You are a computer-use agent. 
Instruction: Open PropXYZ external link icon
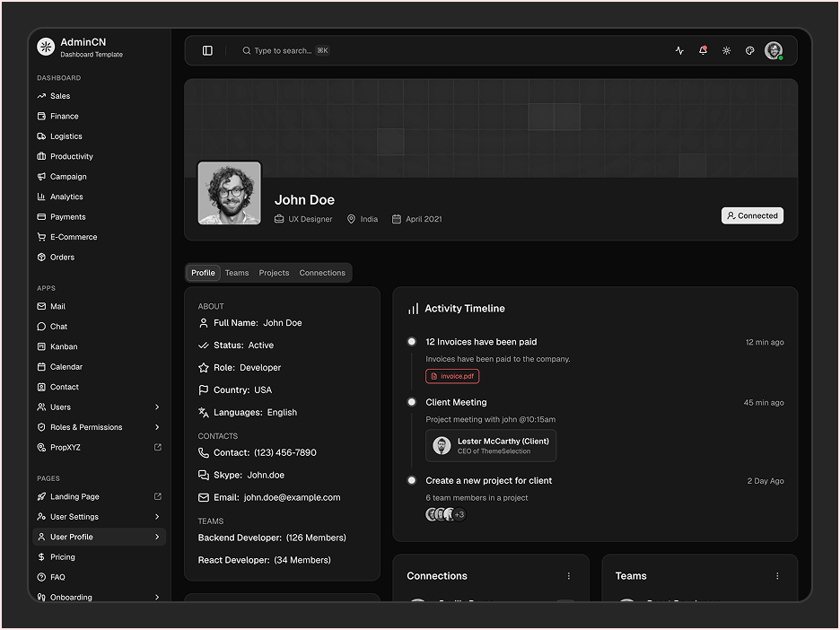158,447
